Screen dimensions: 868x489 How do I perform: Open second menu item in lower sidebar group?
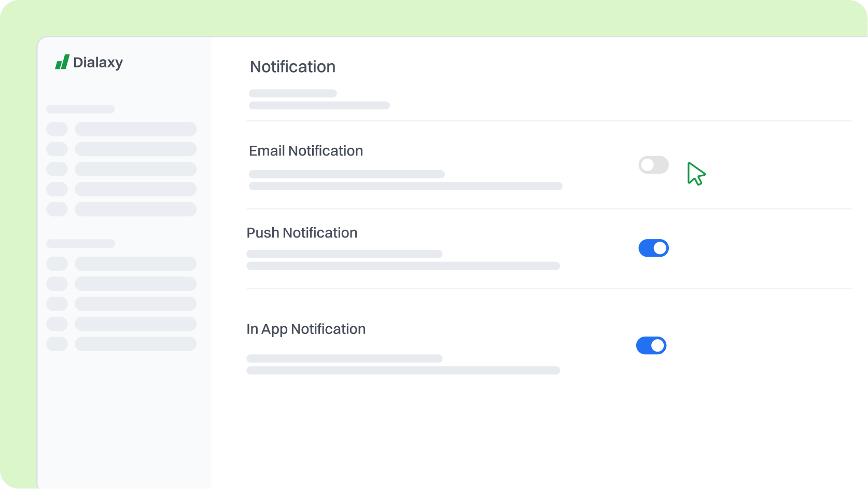coord(135,284)
